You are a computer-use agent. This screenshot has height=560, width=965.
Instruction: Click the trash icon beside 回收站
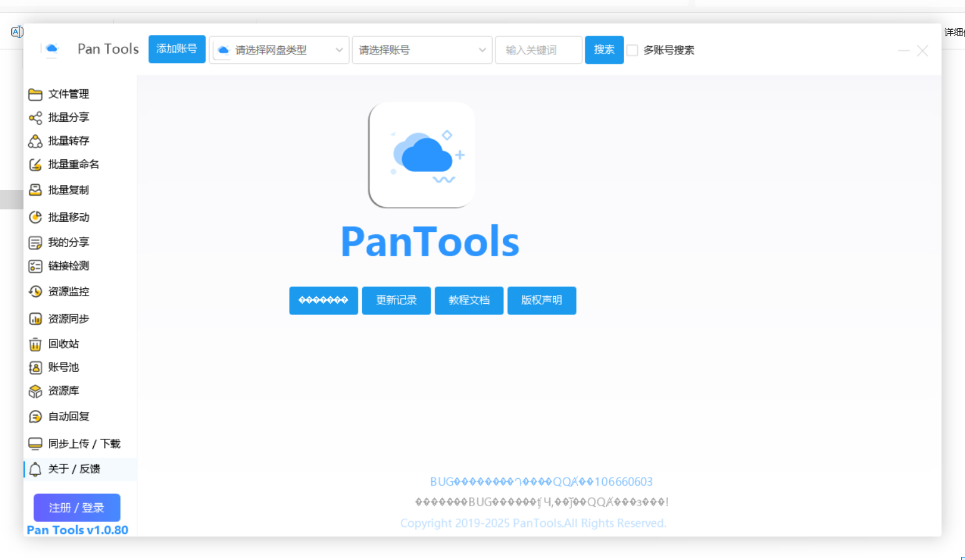(35, 344)
